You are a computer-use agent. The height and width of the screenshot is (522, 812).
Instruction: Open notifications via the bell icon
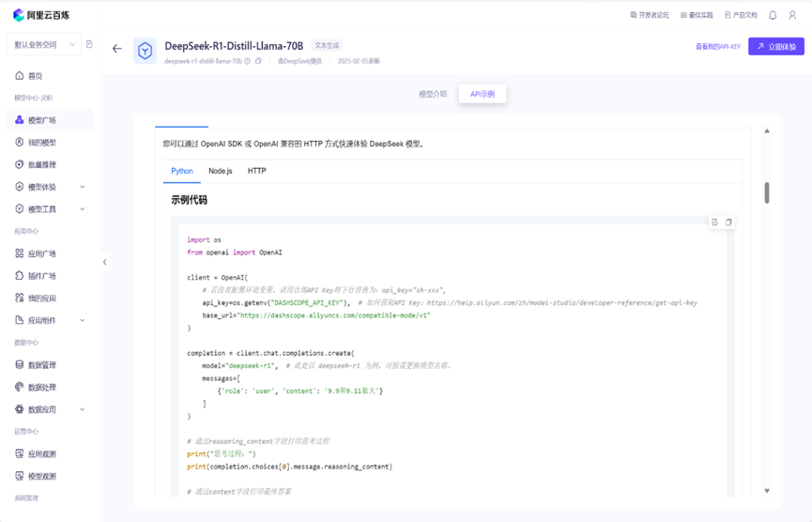pyautogui.click(x=773, y=15)
